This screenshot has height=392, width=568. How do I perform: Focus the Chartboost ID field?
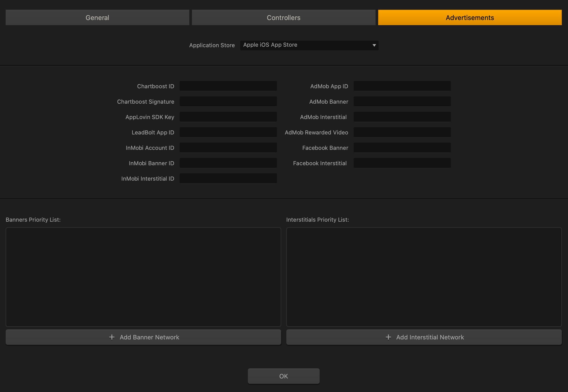(228, 86)
